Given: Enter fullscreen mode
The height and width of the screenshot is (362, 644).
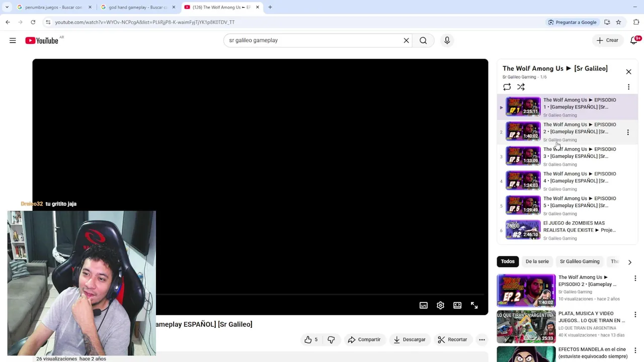Looking at the screenshot, I should [x=474, y=305].
